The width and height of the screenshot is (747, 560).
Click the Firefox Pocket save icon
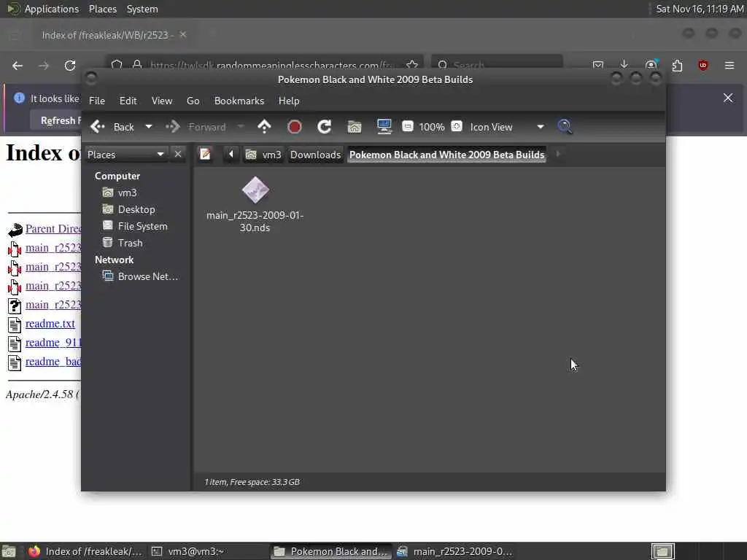click(x=598, y=65)
